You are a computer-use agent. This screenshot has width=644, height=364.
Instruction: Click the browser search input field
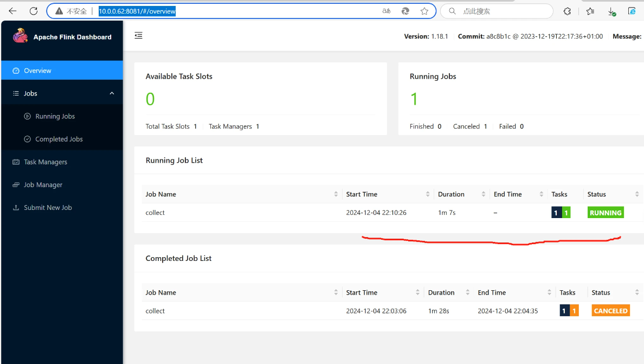tap(501, 11)
